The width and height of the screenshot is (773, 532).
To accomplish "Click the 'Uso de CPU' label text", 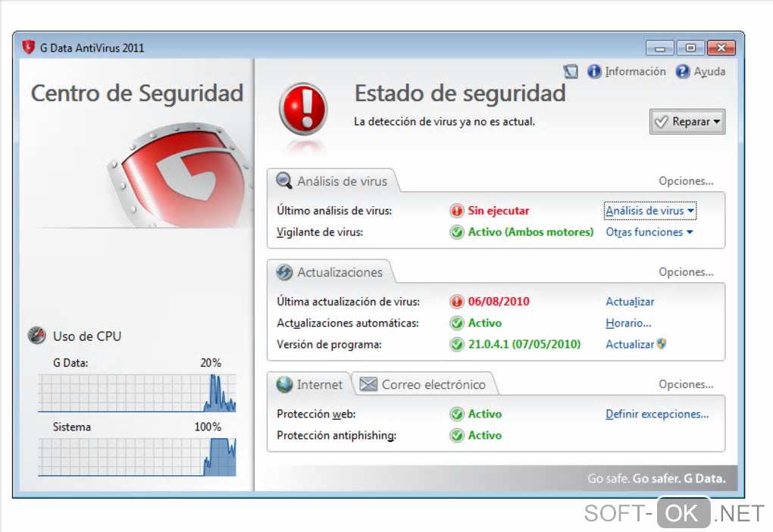I will coord(86,336).
